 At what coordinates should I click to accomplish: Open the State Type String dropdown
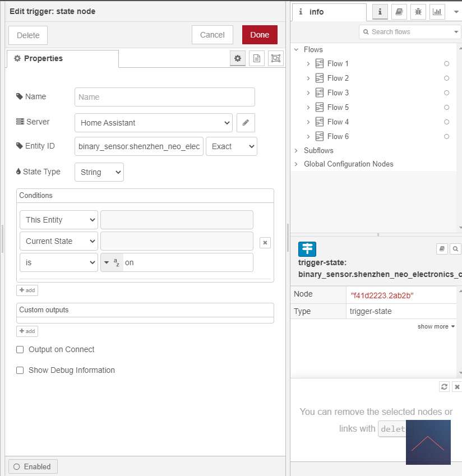coord(99,172)
